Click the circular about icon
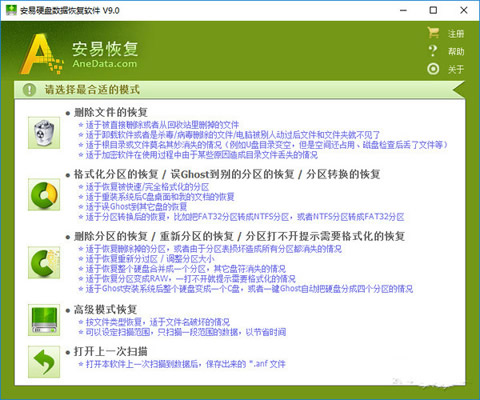Viewport: 480px width, 400px height. coord(433,69)
